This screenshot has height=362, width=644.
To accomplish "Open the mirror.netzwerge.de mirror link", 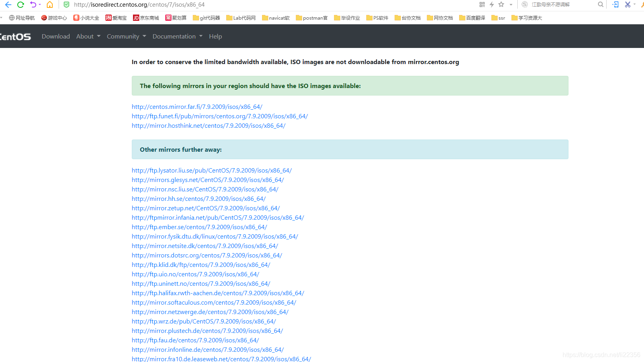I will [210, 312].
